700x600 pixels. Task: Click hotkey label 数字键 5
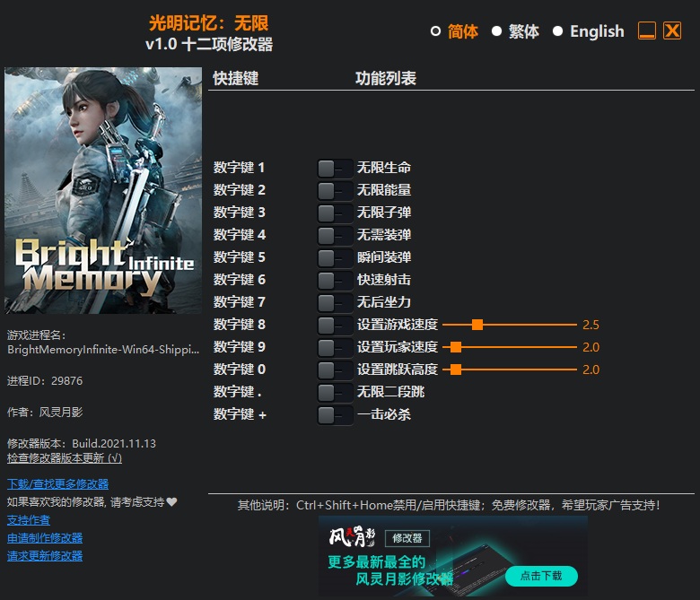pos(239,257)
